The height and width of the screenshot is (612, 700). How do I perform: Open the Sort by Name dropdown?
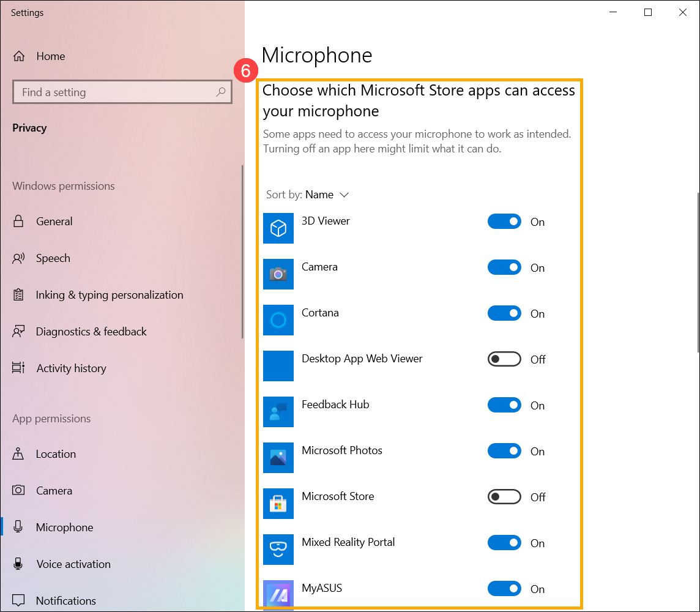[307, 195]
